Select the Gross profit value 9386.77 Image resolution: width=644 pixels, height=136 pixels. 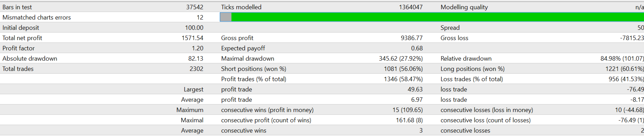click(x=412, y=38)
